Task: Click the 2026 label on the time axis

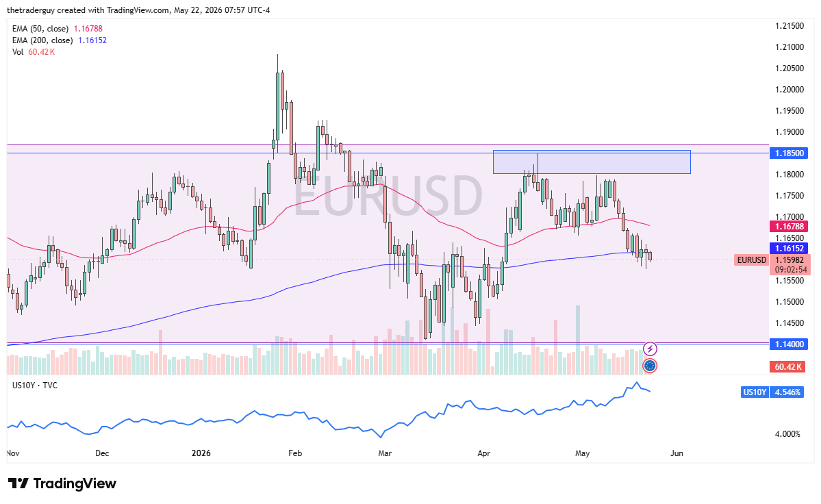Action: pos(201,453)
